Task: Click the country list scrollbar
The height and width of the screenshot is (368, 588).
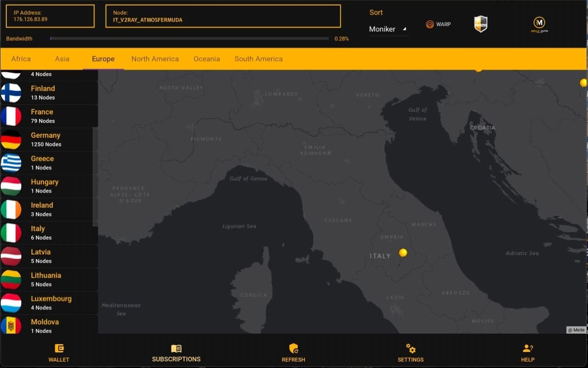Action: coord(95,177)
